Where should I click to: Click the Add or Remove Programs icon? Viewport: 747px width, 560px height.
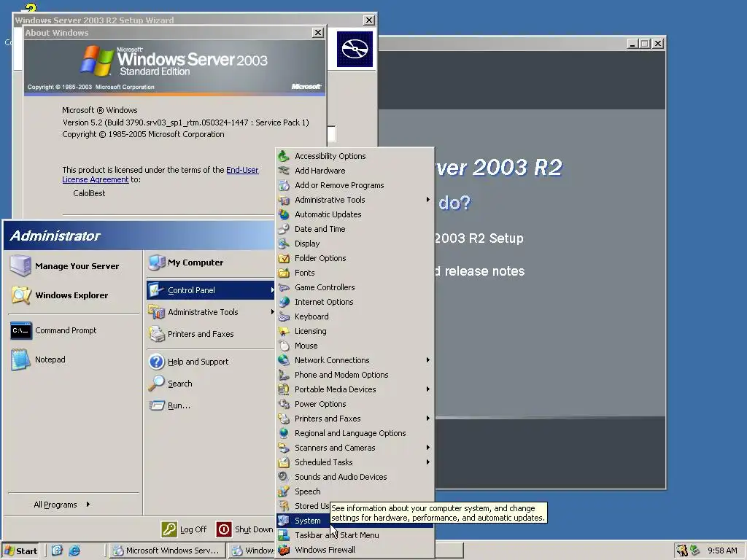(x=284, y=185)
